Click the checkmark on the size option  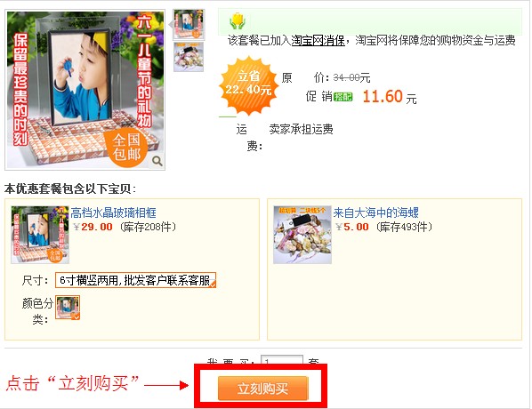click(x=213, y=285)
